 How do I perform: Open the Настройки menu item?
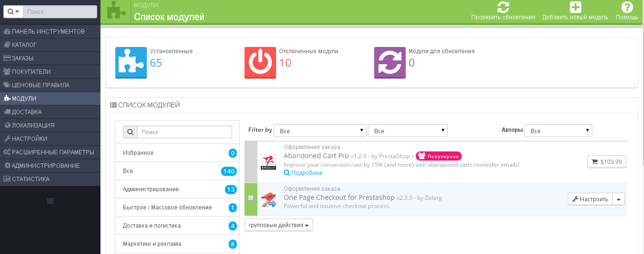(50, 139)
